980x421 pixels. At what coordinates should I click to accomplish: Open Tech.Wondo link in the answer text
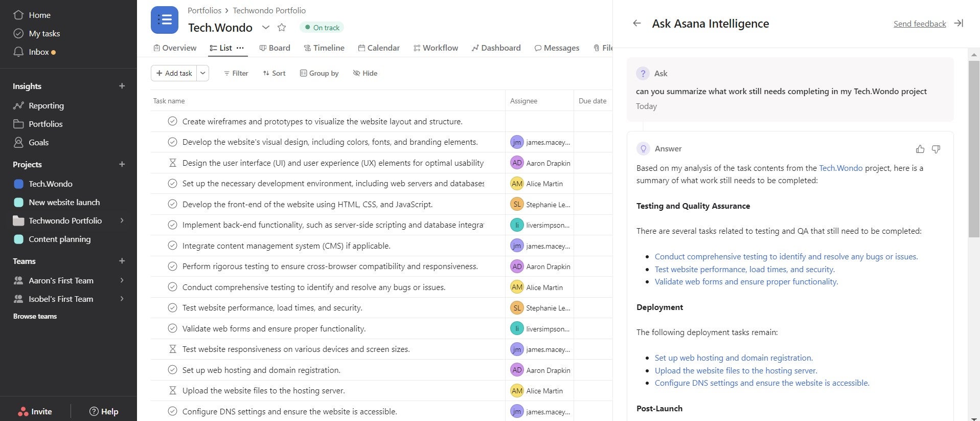coord(840,168)
